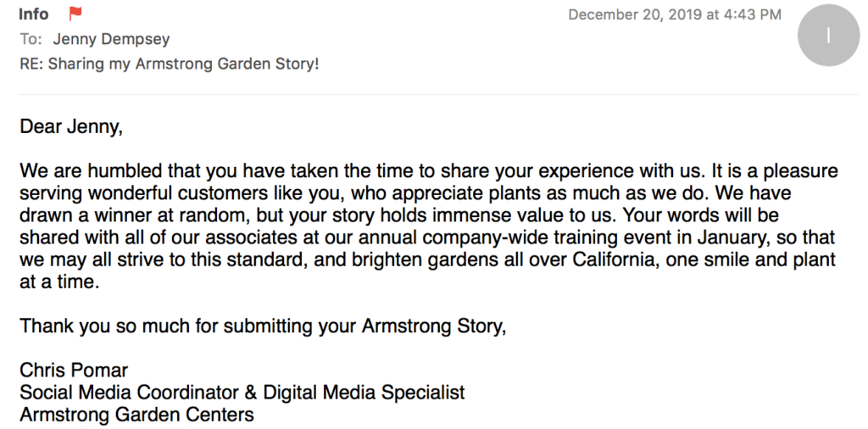868x429 pixels.
Task: Click sender name Info
Action: point(34,14)
